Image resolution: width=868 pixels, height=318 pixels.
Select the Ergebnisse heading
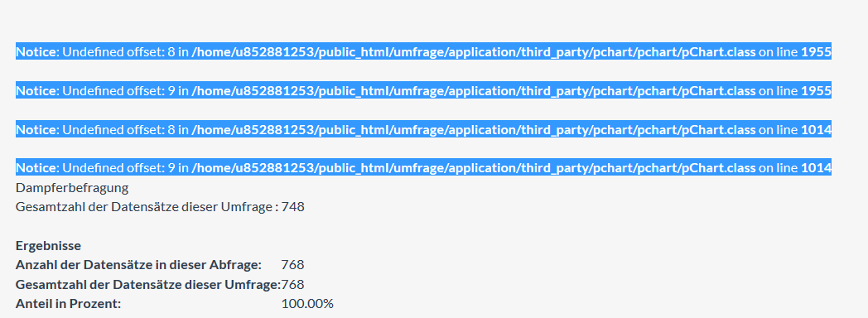(48, 246)
